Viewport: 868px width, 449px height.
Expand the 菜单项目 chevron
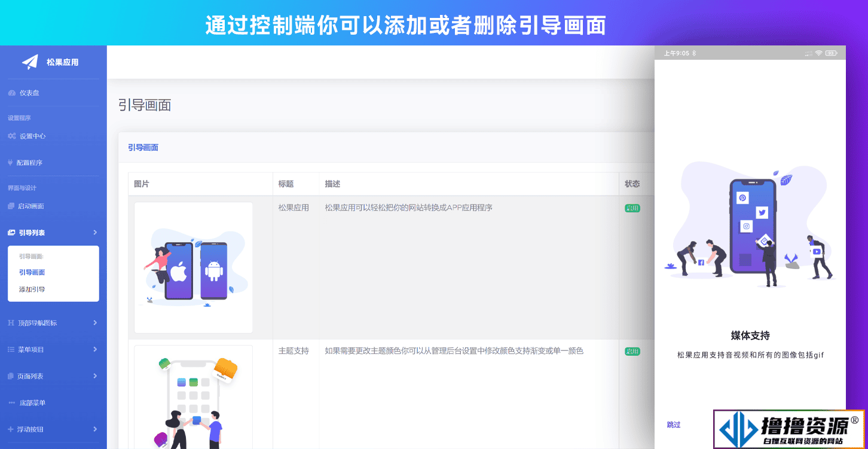(x=95, y=349)
